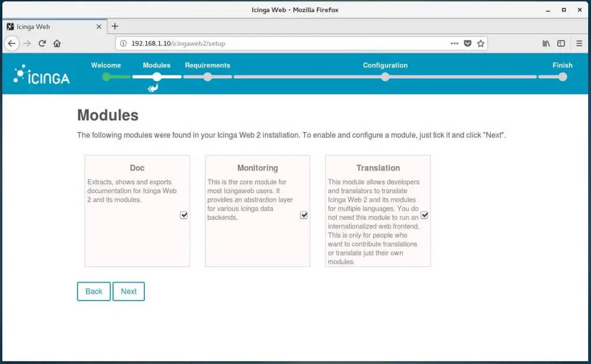Viewport: 591px width, 364px height.
Task: Reload the current page
Action: point(42,43)
